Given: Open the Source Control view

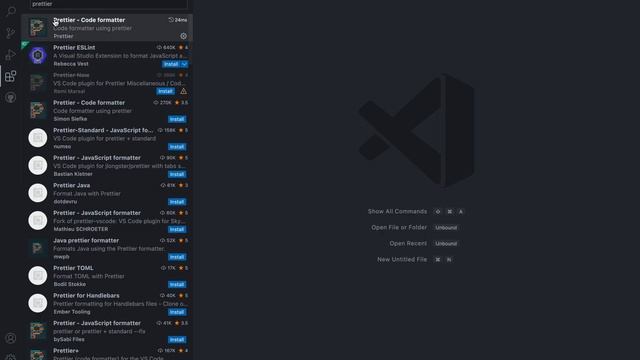Looking at the screenshot, I should coord(11,33).
